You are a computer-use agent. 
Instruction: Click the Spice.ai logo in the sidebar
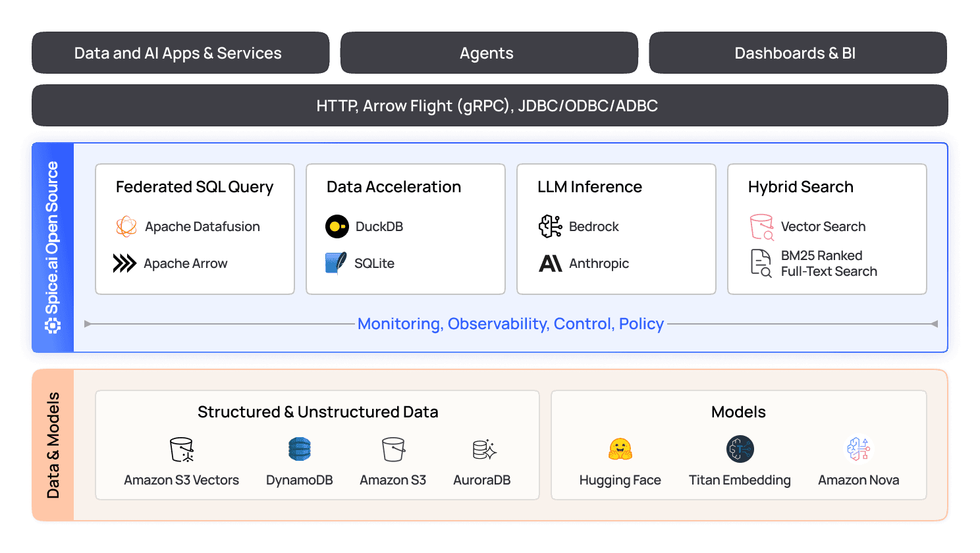point(51,325)
